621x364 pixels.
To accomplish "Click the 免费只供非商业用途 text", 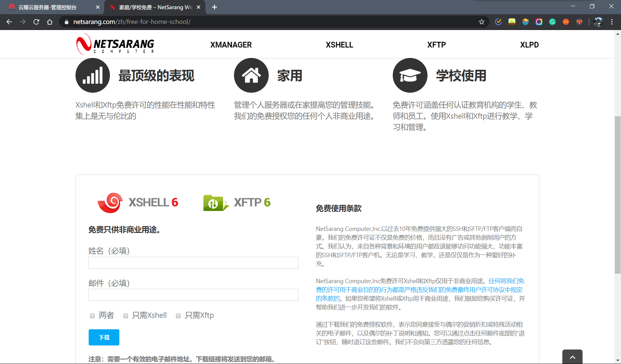I will [x=124, y=230].
